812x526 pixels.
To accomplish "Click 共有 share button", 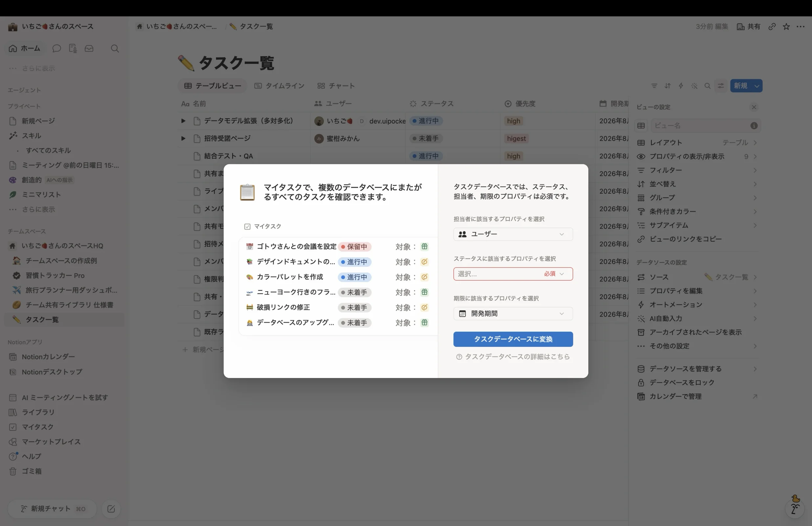I will point(749,27).
